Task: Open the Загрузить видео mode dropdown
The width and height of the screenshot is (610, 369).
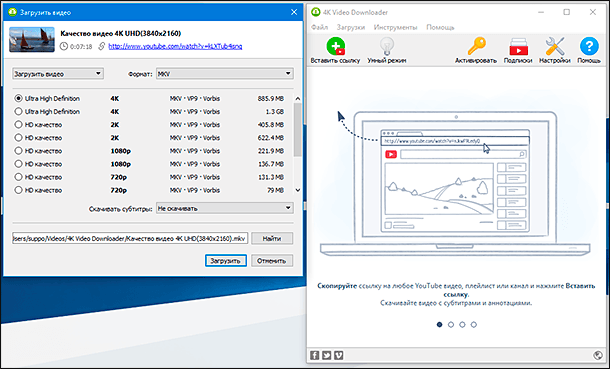Action: click(x=58, y=73)
